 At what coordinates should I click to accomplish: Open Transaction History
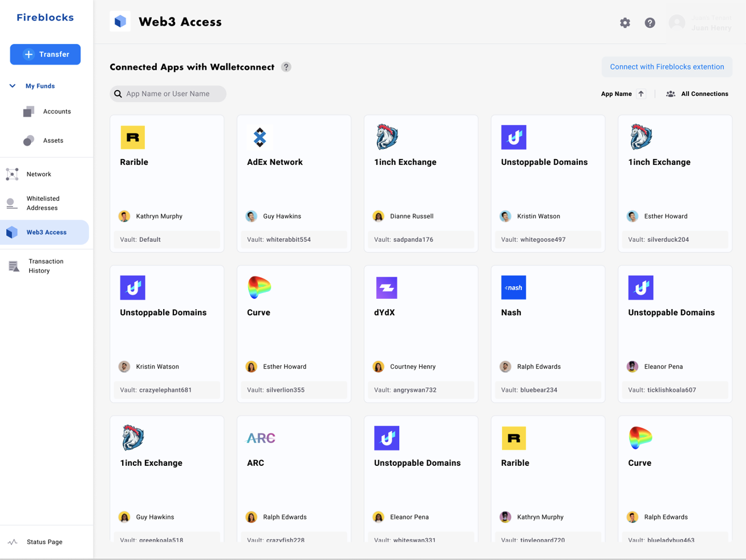click(35, 266)
